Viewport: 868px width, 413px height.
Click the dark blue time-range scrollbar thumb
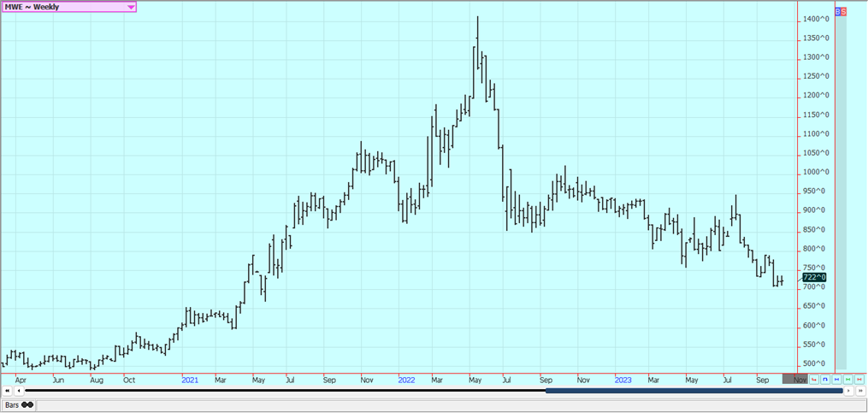(694, 391)
